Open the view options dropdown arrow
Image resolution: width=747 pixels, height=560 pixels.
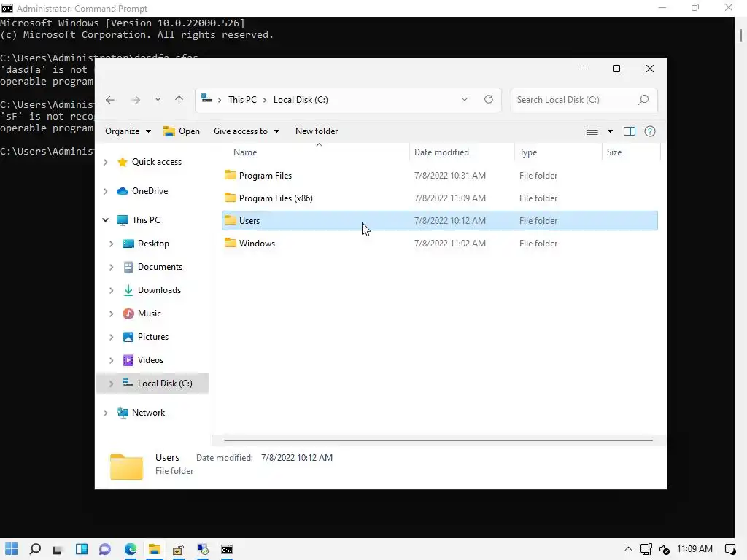(610, 131)
